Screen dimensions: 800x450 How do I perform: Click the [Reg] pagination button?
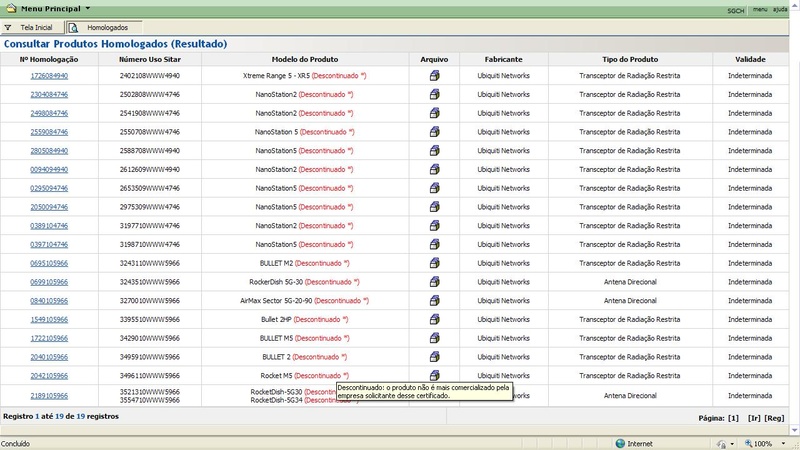(774, 418)
